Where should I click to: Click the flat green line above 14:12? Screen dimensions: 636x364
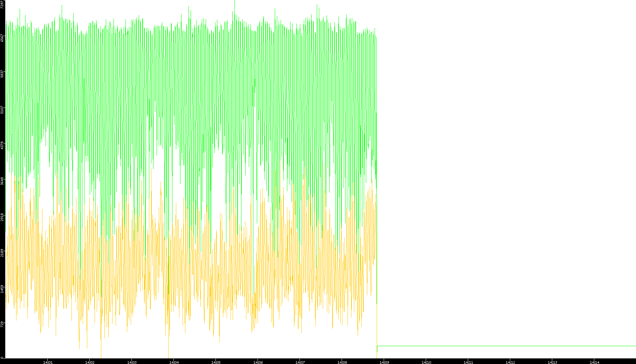point(510,346)
